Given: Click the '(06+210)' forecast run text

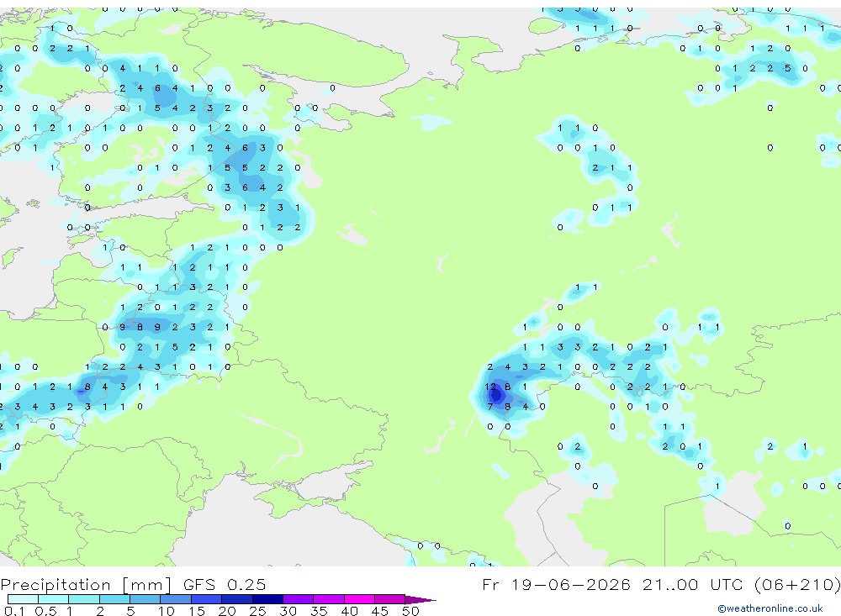Looking at the screenshot, I should pyautogui.click(x=798, y=584).
